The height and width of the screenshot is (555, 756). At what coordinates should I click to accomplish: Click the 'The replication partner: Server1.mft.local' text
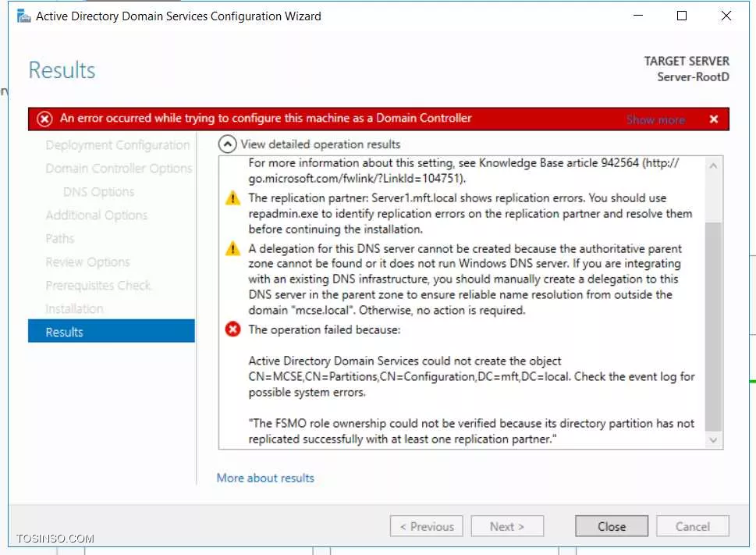tap(470, 214)
